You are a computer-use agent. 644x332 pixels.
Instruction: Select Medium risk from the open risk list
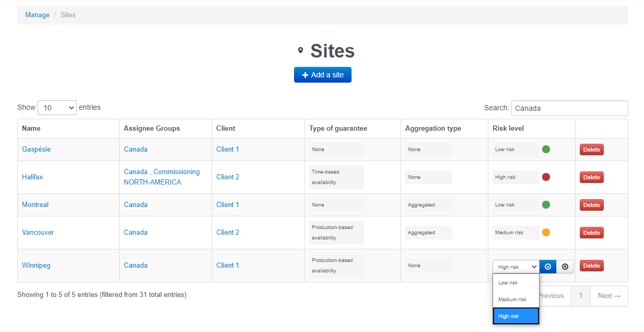click(515, 299)
